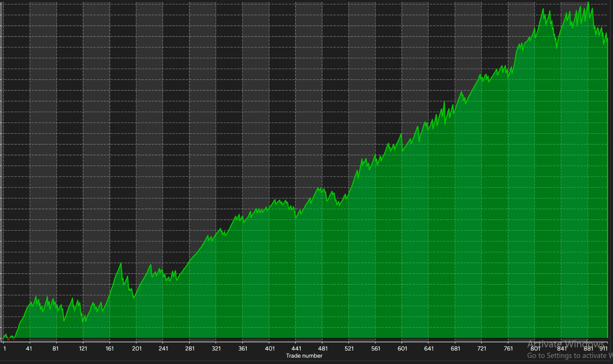Select trade number label 521

tap(349, 348)
